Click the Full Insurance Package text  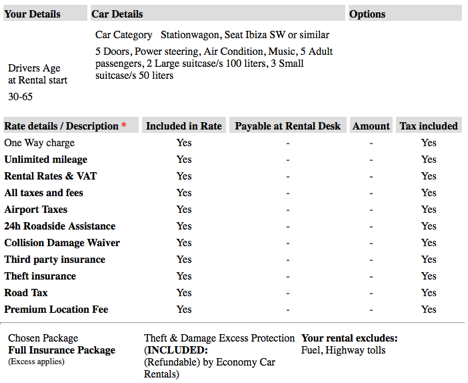click(x=62, y=350)
